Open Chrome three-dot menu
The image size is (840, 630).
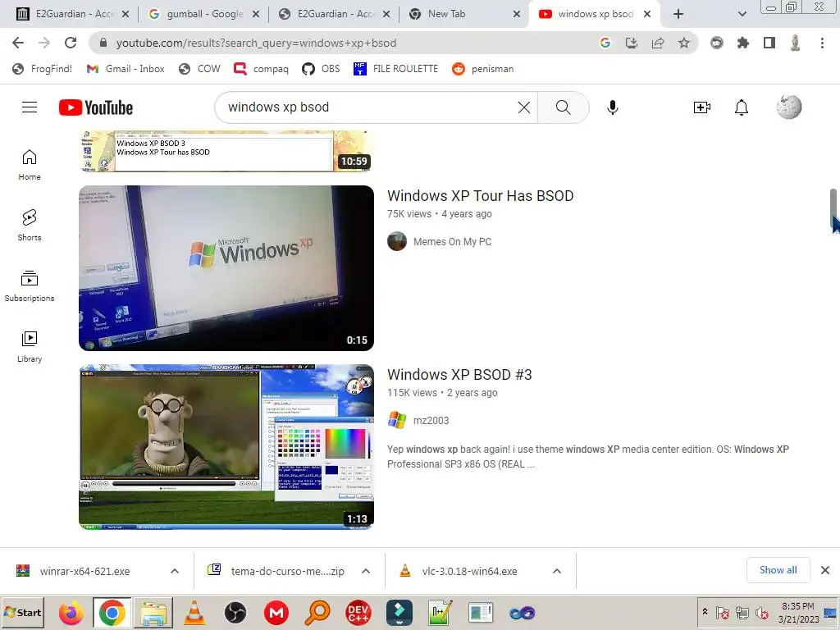click(822, 43)
